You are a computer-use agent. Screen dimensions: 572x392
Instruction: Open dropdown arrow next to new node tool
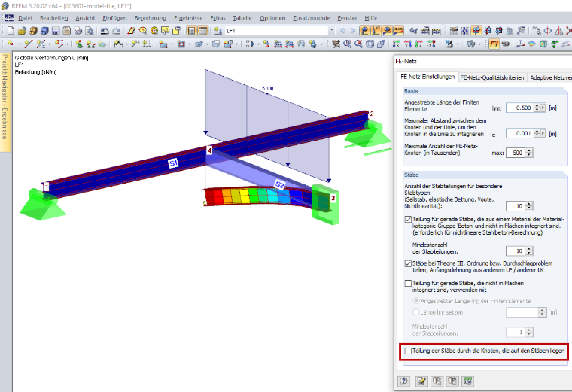(x=19, y=44)
